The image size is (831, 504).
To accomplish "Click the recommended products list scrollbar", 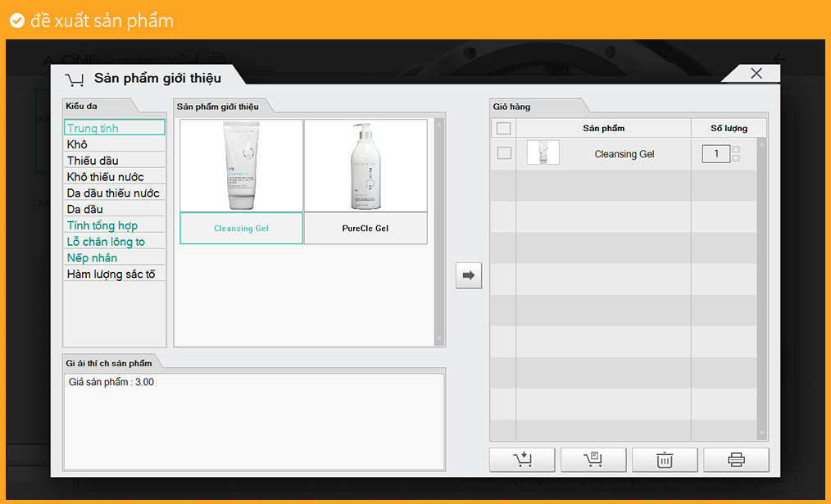I will (x=439, y=232).
